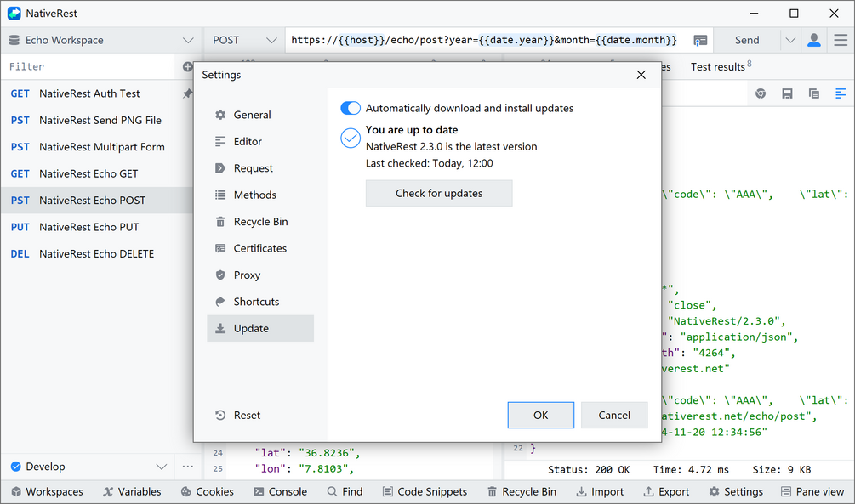Open the user account icon
The image size is (855, 504).
[x=813, y=40]
